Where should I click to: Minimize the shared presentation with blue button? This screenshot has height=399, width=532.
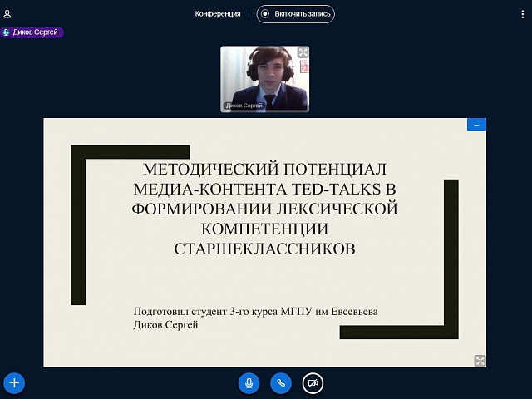tap(476, 125)
